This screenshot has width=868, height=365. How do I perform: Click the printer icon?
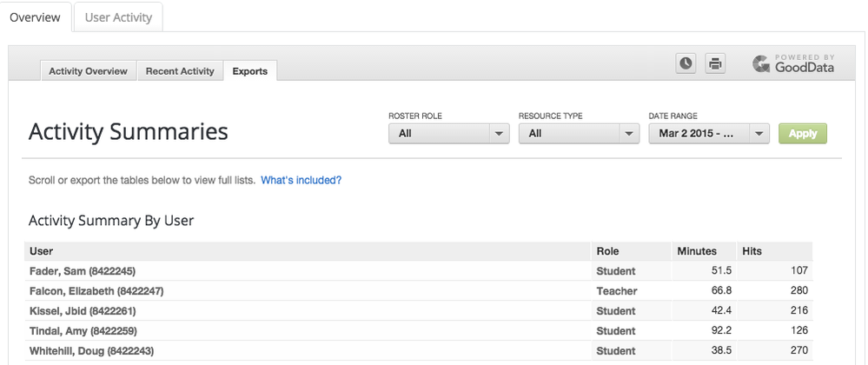(714, 63)
